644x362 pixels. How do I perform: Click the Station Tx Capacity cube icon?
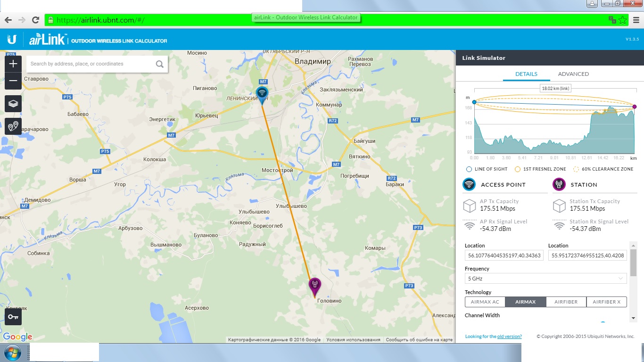[559, 206]
